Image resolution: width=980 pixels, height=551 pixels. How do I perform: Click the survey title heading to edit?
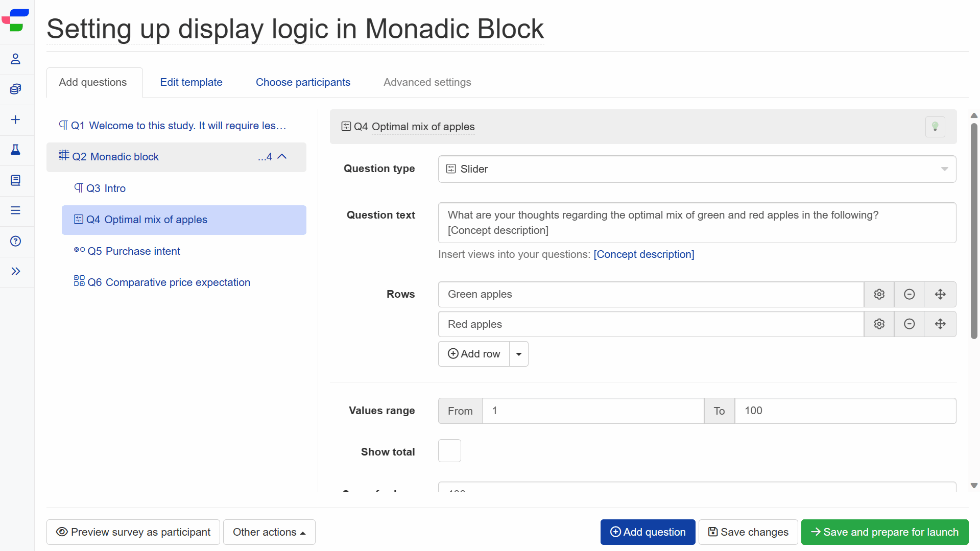point(295,29)
